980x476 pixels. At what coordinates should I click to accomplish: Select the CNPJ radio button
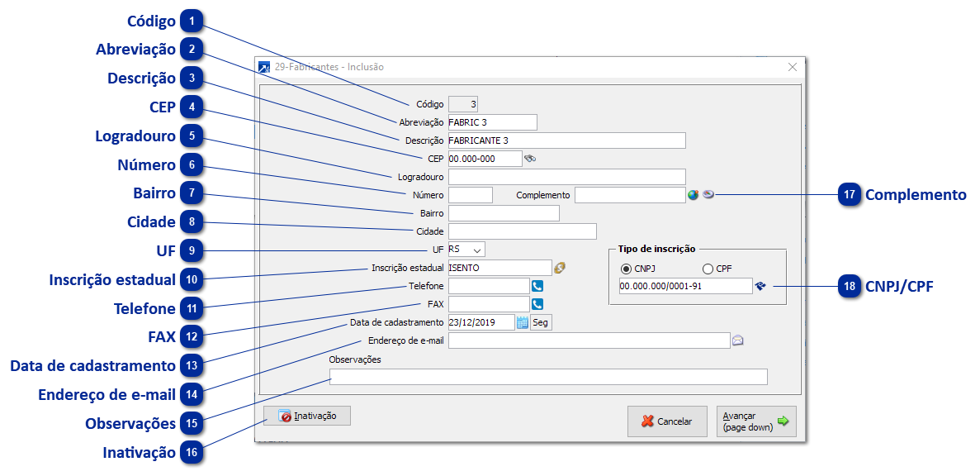(x=625, y=269)
